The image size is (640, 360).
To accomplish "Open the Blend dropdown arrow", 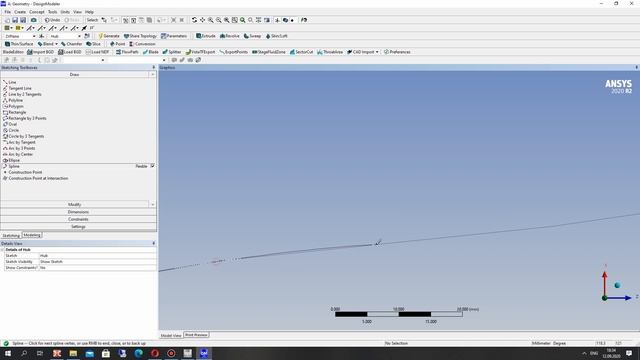I will (x=56, y=44).
